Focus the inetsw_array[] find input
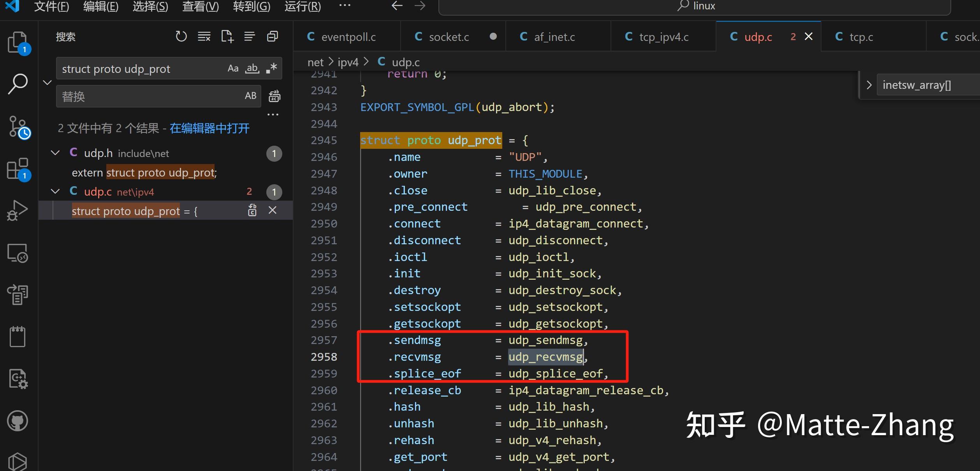This screenshot has width=980, height=471. 928,85
